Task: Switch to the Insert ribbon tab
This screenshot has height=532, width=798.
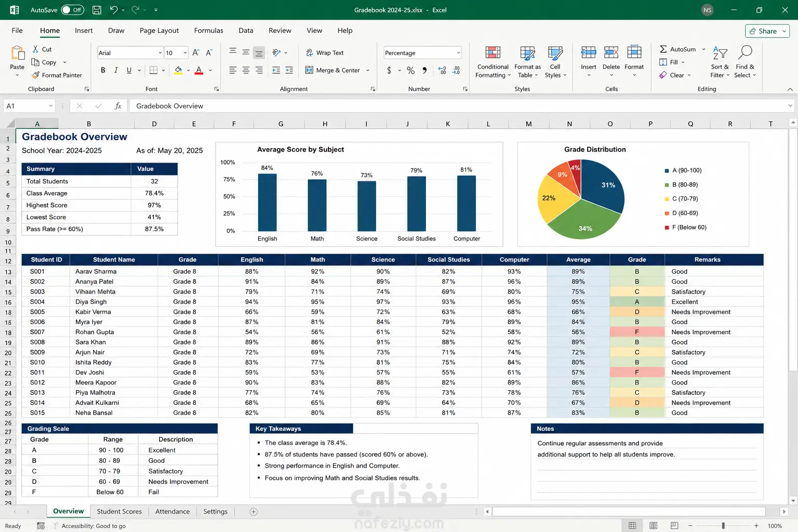Action: [84, 31]
